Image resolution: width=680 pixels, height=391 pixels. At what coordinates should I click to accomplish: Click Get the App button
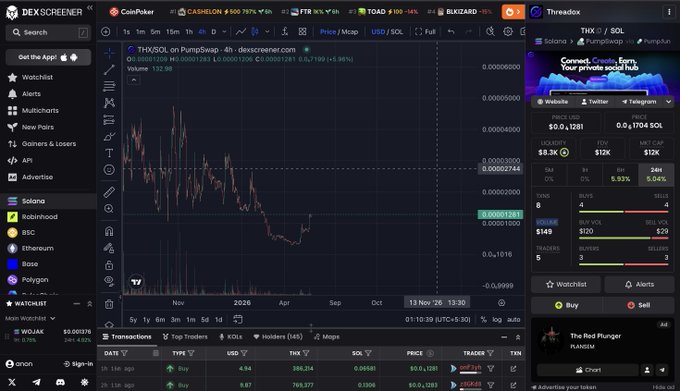48,57
